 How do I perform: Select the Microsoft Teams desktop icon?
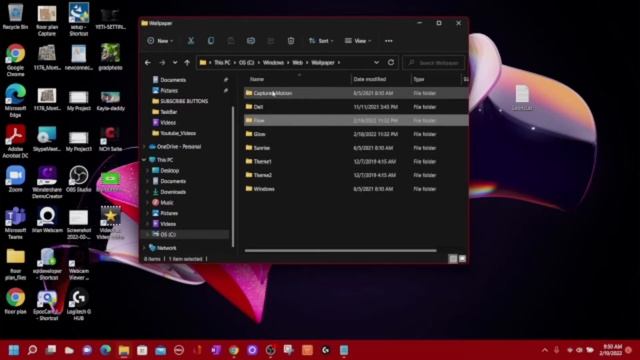coord(16,223)
